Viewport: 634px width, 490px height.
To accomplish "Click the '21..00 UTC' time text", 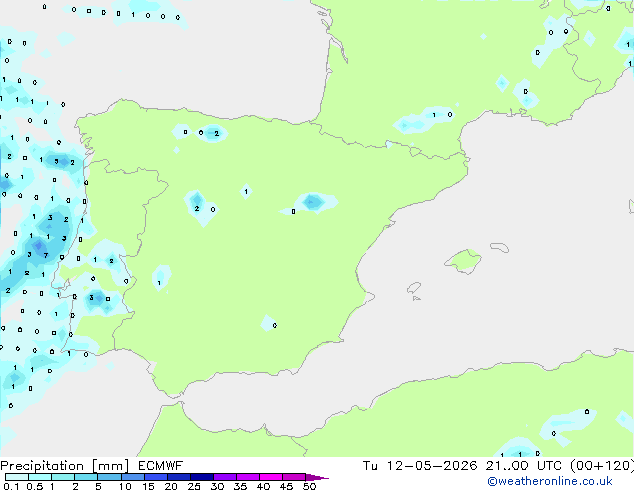I will [x=523, y=466].
